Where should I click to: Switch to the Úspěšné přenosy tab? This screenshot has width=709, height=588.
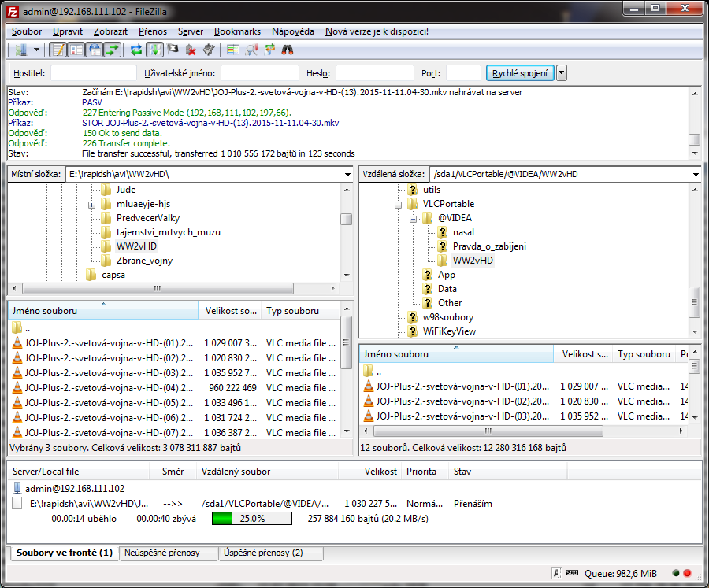tap(263, 553)
